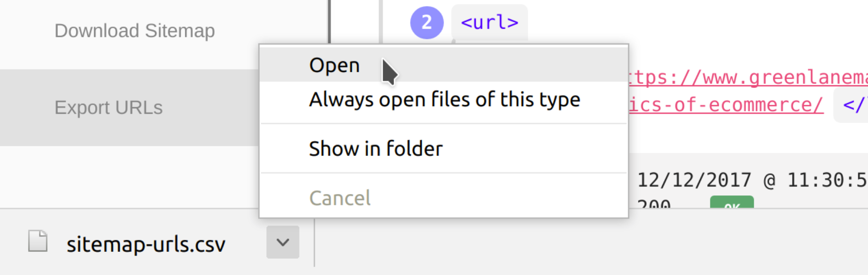868x275 pixels.
Task: Click the purple number 2 badge
Action: [x=427, y=22]
